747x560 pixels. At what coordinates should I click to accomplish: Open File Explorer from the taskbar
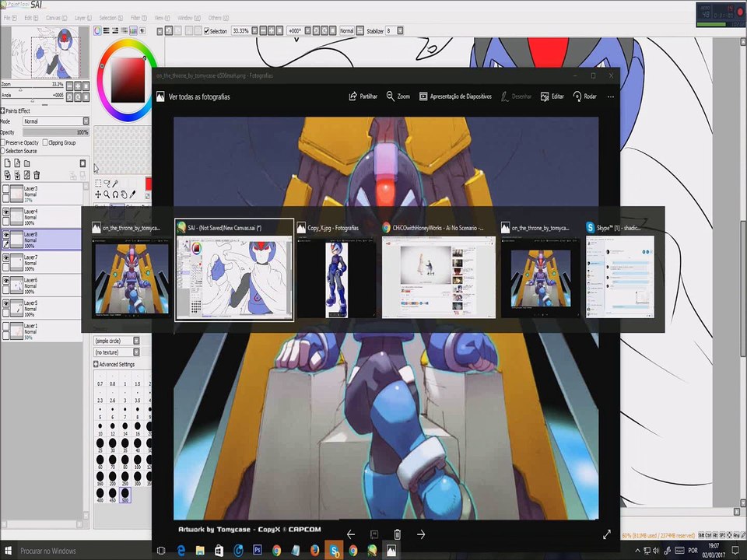pyautogui.click(x=200, y=550)
